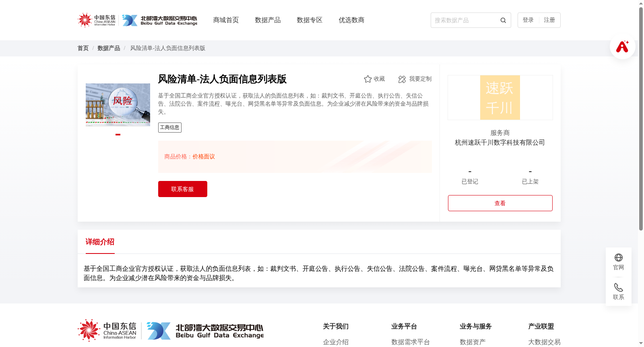Viewport: 644px width, 347px height.
Task: Open the footer 数据资产 link
Action: 473,342
